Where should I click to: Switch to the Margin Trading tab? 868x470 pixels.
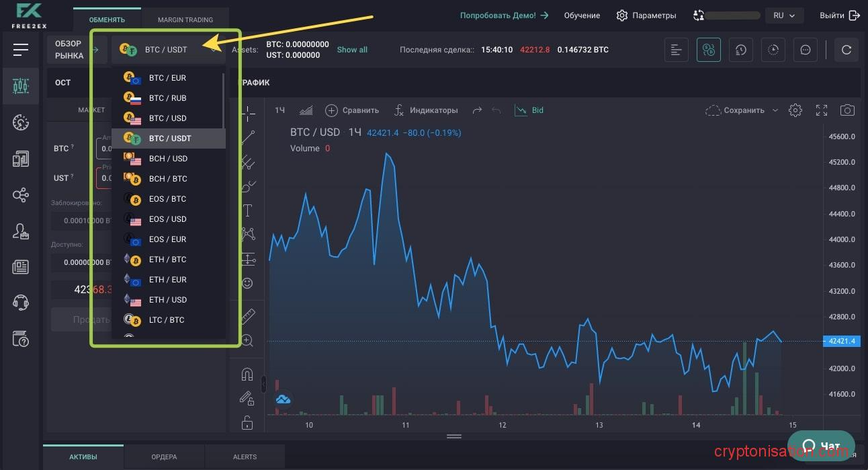(185, 20)
